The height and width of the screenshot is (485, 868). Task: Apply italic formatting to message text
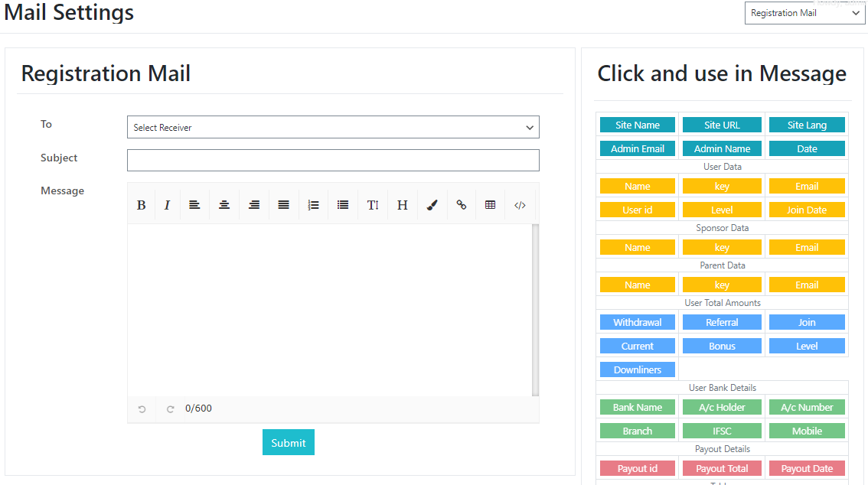[x=167, y=204]
